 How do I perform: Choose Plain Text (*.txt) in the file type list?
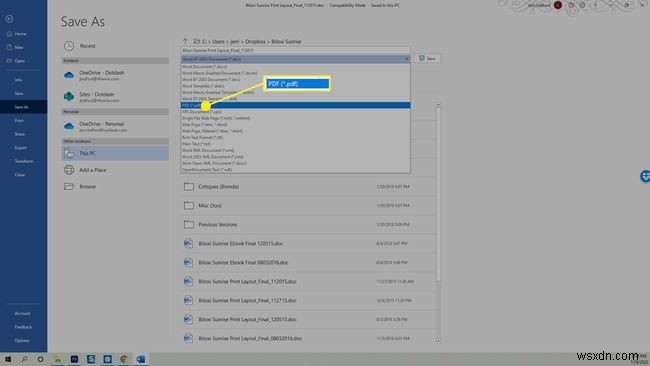click(296, 144)
